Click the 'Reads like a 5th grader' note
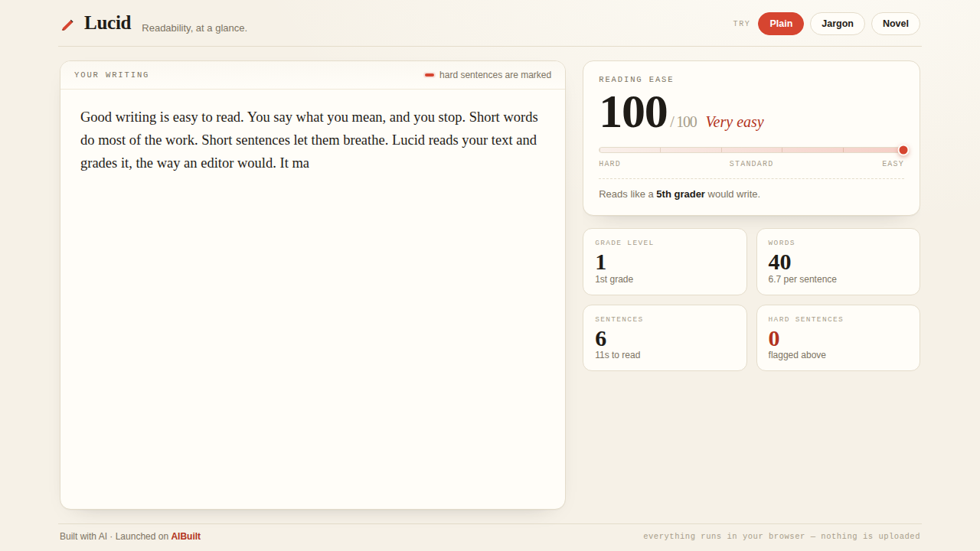Screen dimensions: 980x551 (x=680, y=194)
